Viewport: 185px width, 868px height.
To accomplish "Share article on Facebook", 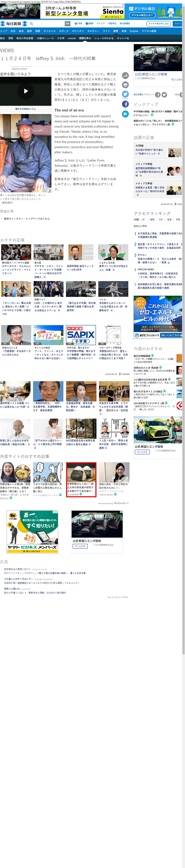I will pos(125,104).
